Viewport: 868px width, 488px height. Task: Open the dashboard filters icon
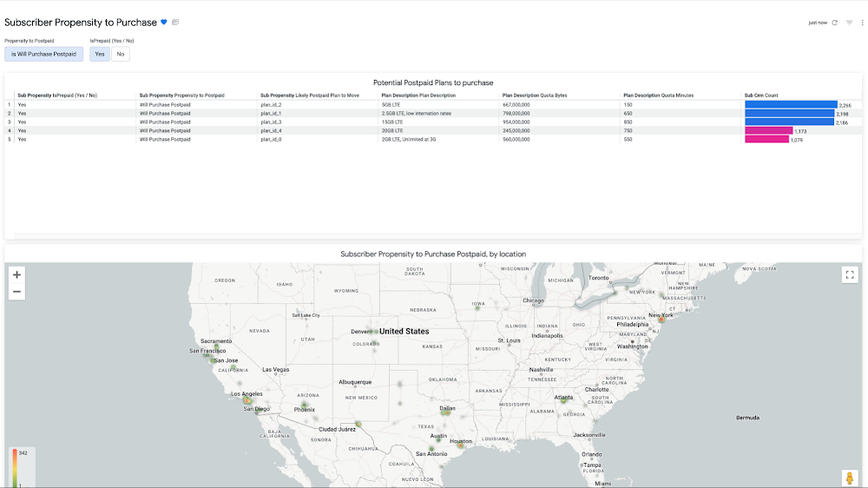click(x=849, y=23)
